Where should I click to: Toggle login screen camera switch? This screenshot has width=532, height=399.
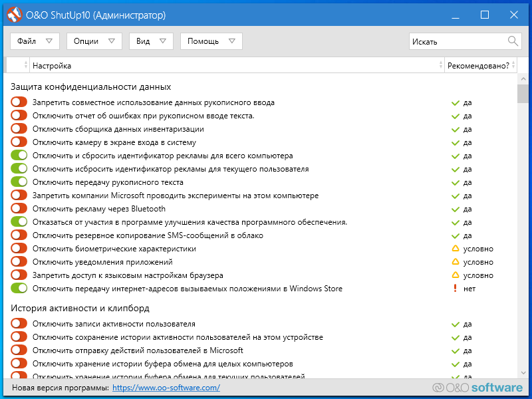[x=19, y=142]
